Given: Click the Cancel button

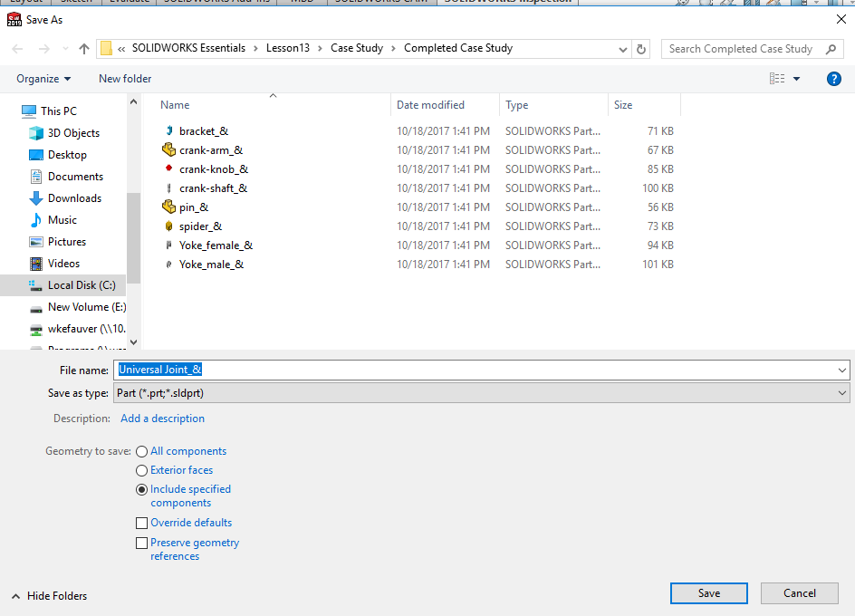Looking at the screenshot, I should click(800, 593).
